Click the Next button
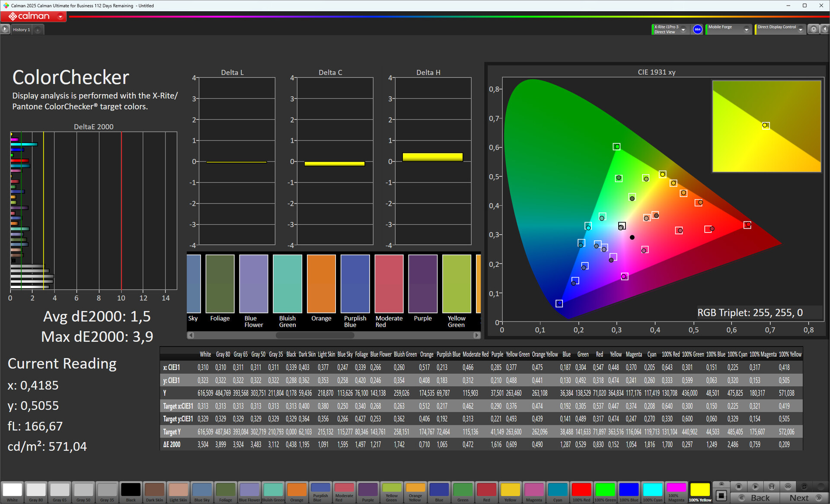This screenshot has height=504, width=830. [804, 498]
